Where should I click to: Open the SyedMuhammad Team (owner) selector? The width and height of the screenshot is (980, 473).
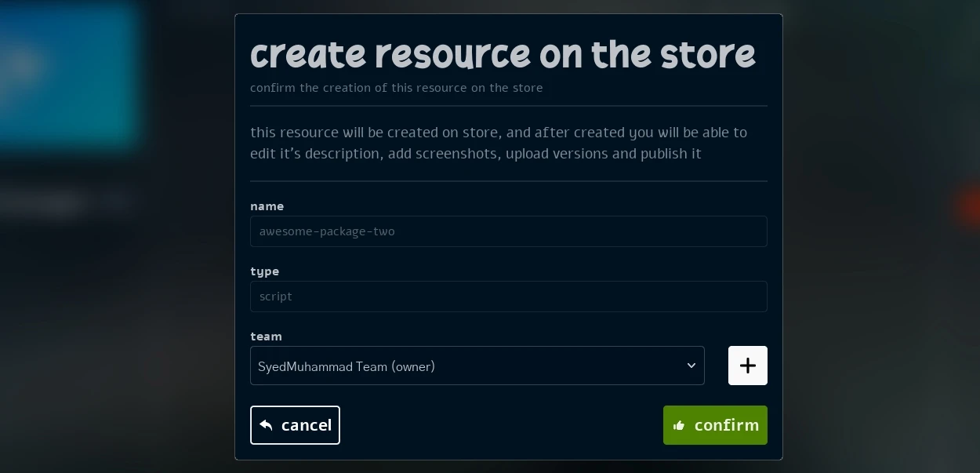[470, 366]
